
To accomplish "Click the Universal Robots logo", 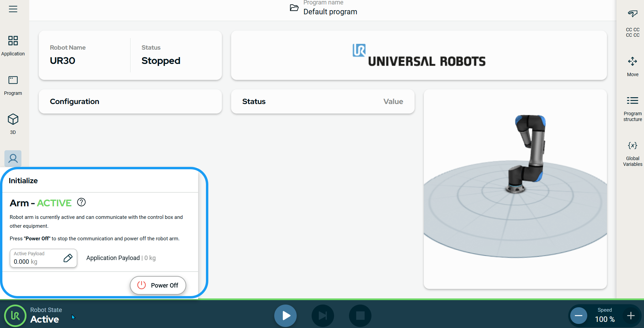I will pos(419,55).
